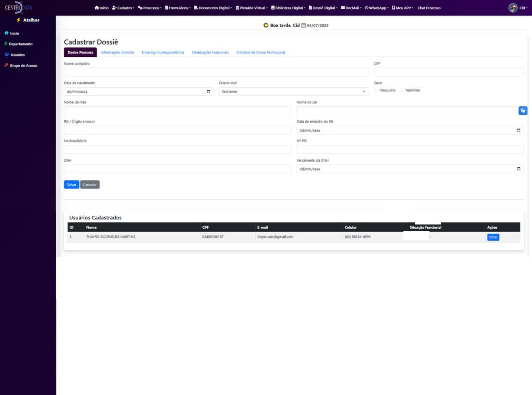
Task: Click the calendar icon beside 04/07/2025
Action: coord(304,25)
